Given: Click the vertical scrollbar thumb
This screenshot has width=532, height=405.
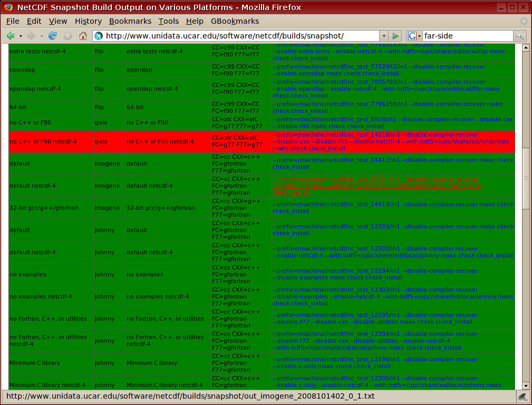Looking at the screenshot, I should [x=525, y=178].
